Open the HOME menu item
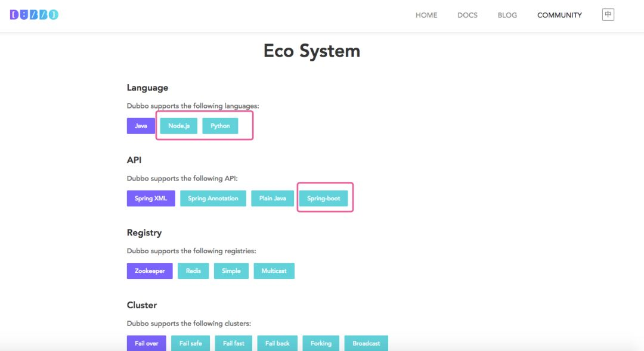The image size is (644, 351). [x=426, y=15]
